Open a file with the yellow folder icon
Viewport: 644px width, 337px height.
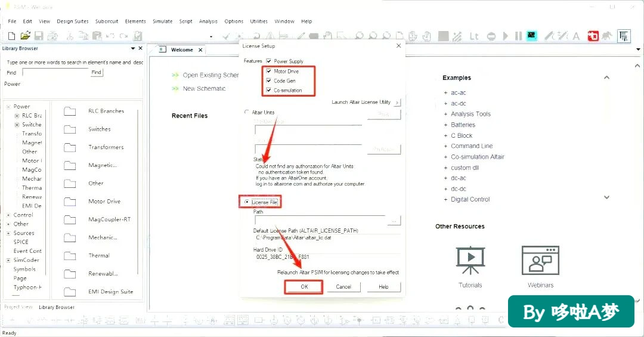(x=25, y=36)
